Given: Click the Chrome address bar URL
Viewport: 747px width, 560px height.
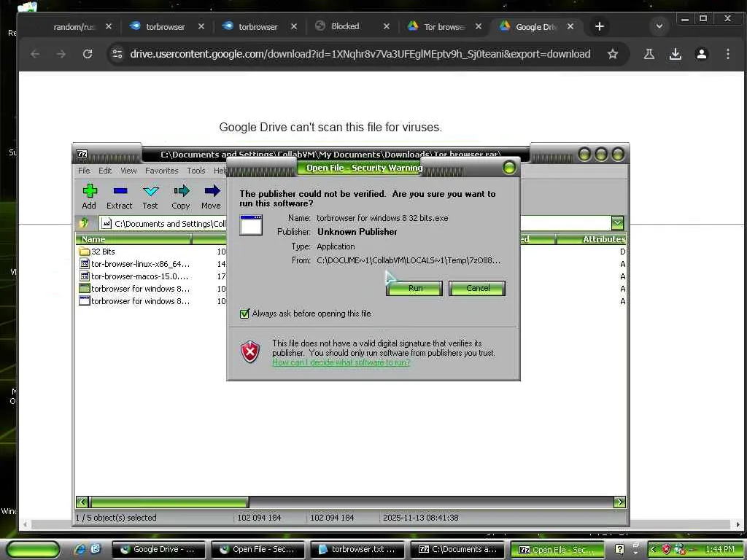Looking at the screenshot, I should (x=360, y=54).
